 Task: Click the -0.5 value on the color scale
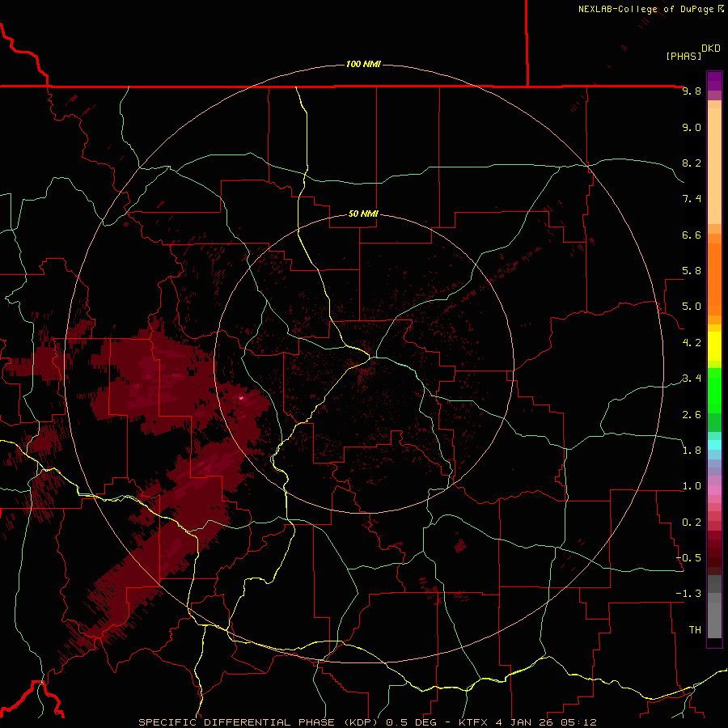coord(688,558)
